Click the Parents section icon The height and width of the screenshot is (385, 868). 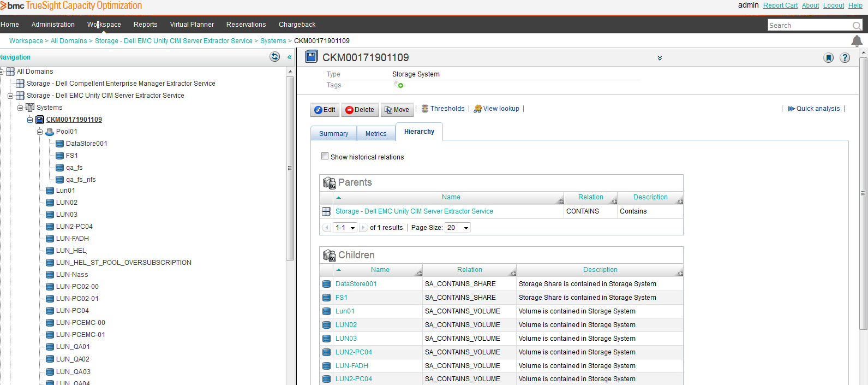click(329, 182)
